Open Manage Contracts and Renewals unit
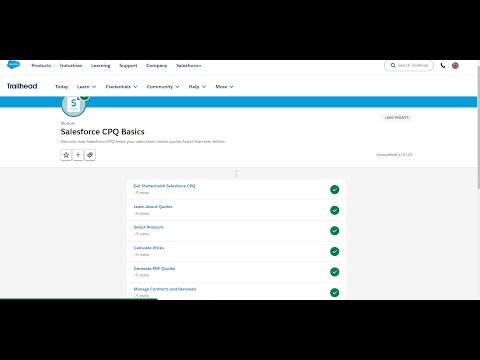 coord(165,289)
